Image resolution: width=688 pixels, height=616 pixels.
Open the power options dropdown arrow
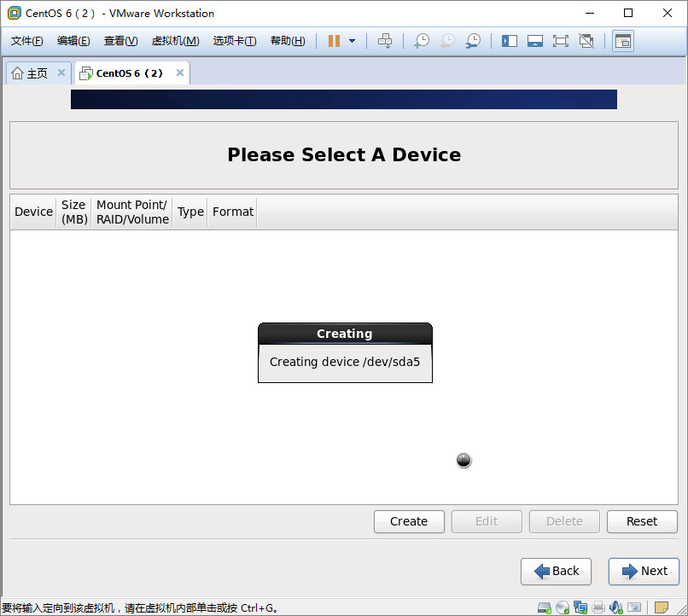pos(352,41)
